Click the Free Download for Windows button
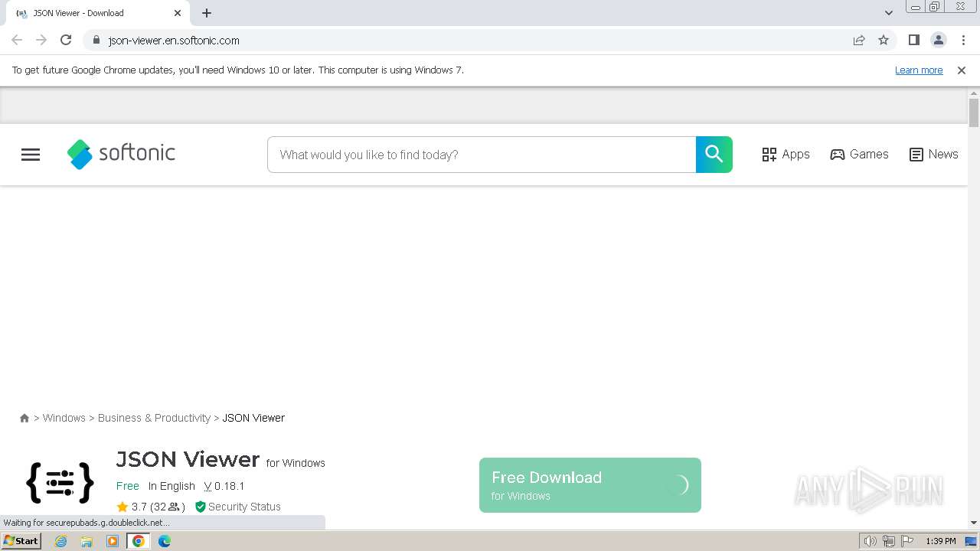The width and height of the screenshot is (980, 551). click(x=590, y=485)
